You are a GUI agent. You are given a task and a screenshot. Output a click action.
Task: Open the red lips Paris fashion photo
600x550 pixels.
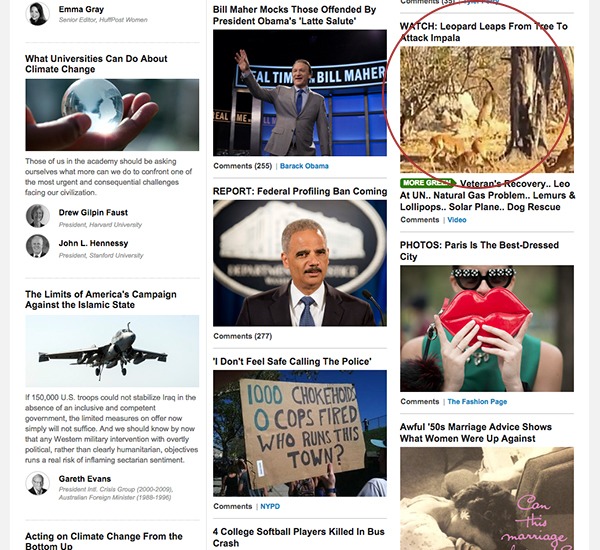pyautogui.click(x=487, y=328)
